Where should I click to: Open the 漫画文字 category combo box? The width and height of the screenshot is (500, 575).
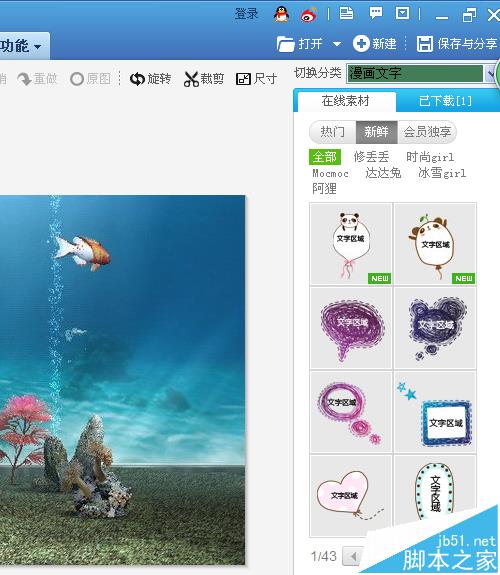[415, 74]
